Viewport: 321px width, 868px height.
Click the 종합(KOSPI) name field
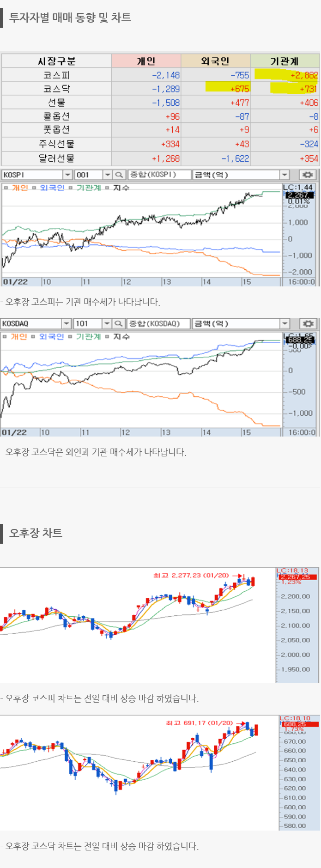coord(159,175)
